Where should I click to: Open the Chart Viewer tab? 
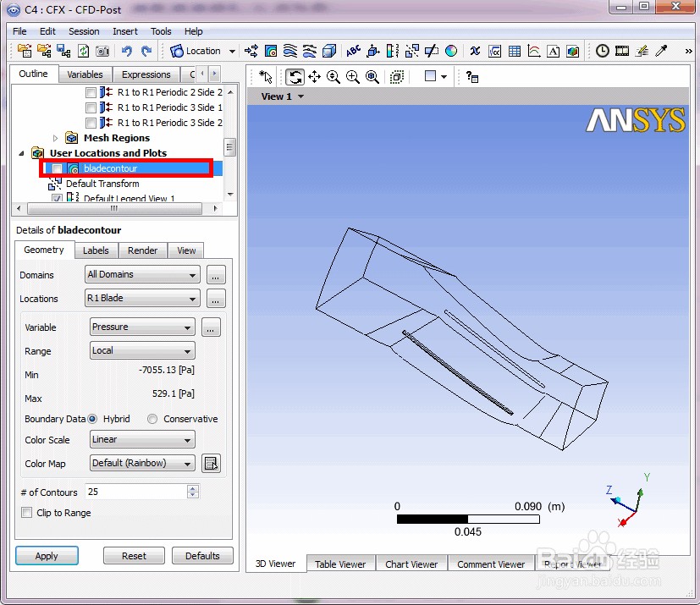point(411,564)
